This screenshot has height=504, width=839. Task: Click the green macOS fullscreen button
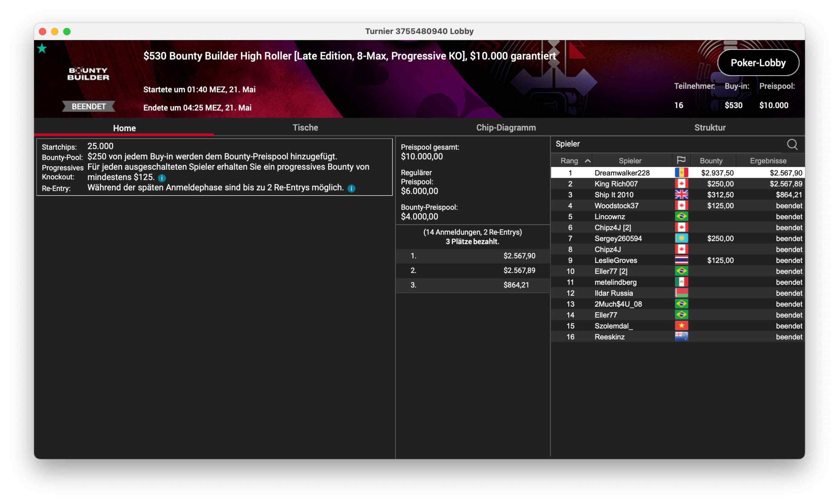click(x=67, y=31)
